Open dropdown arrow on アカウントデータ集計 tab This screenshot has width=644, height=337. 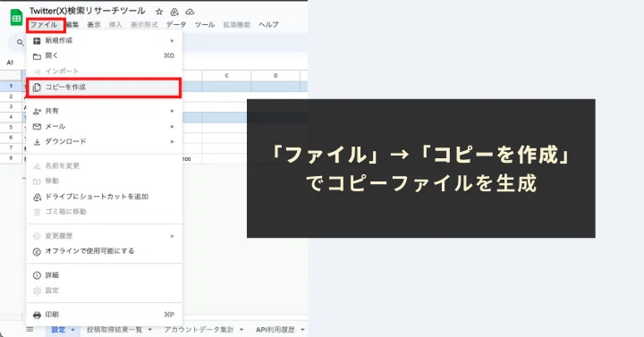(x=241, y=330)
